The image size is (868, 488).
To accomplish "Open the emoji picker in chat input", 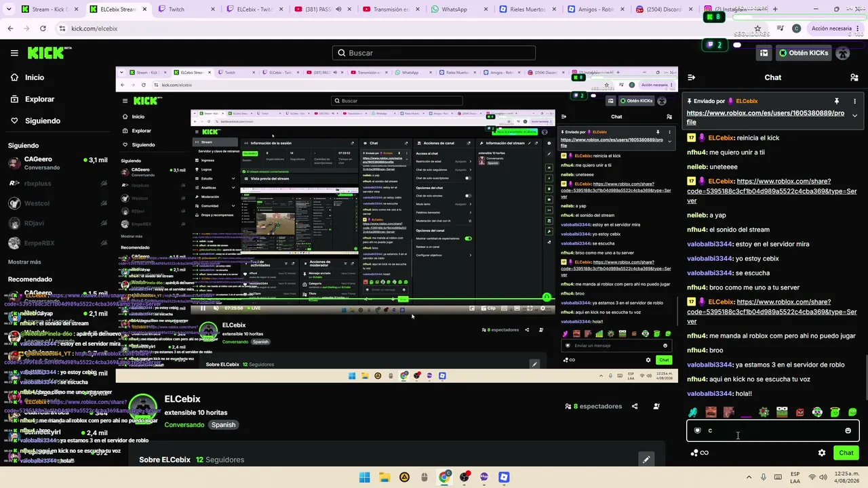I will click(x=848, y=430).
